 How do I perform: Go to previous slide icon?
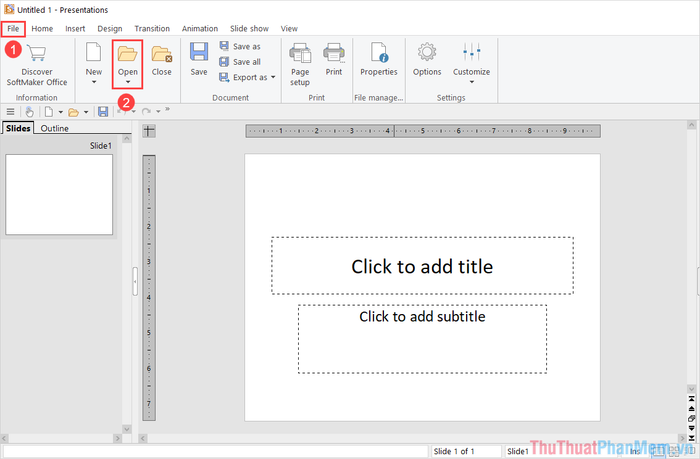692,408
